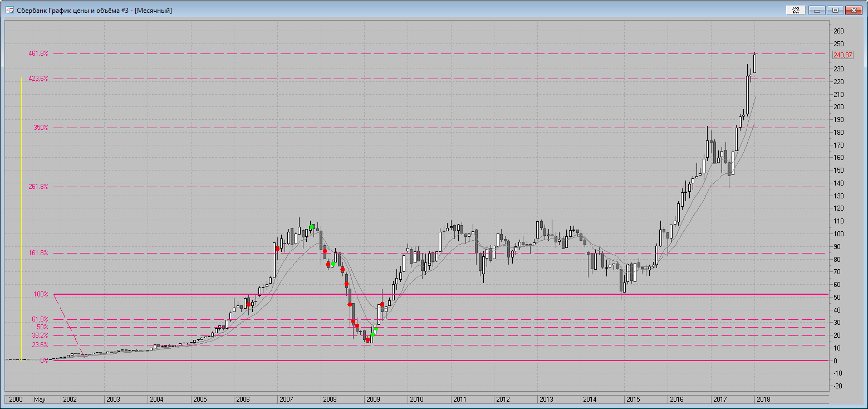Select the yellow vertical line at chart left

click(21, 219)
